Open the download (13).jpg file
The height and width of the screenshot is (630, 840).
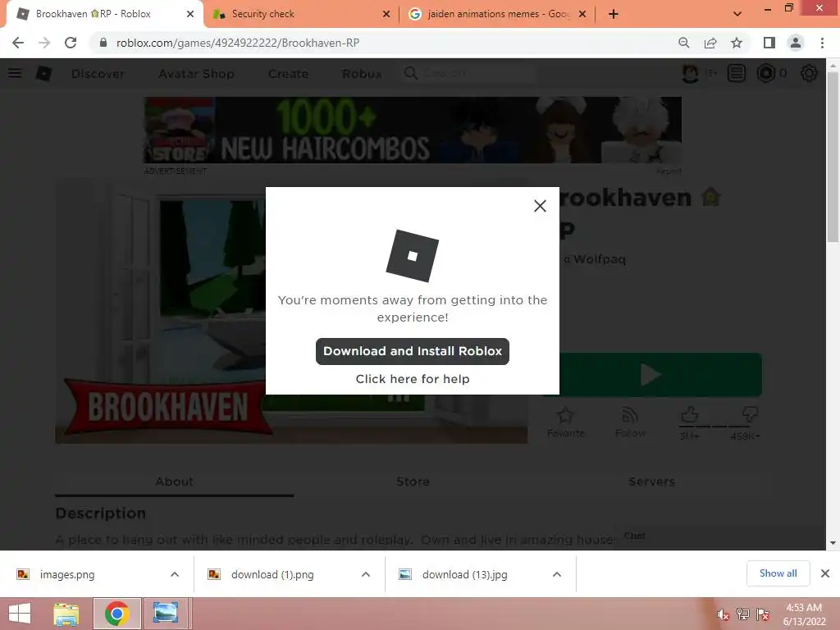(464, 574)
